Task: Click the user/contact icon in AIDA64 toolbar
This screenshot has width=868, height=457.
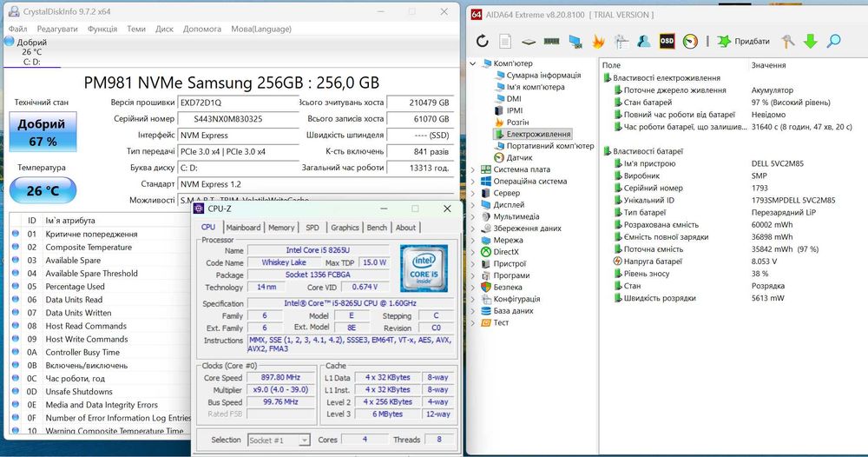Action: pyautogui.click(x=643, y=41)
